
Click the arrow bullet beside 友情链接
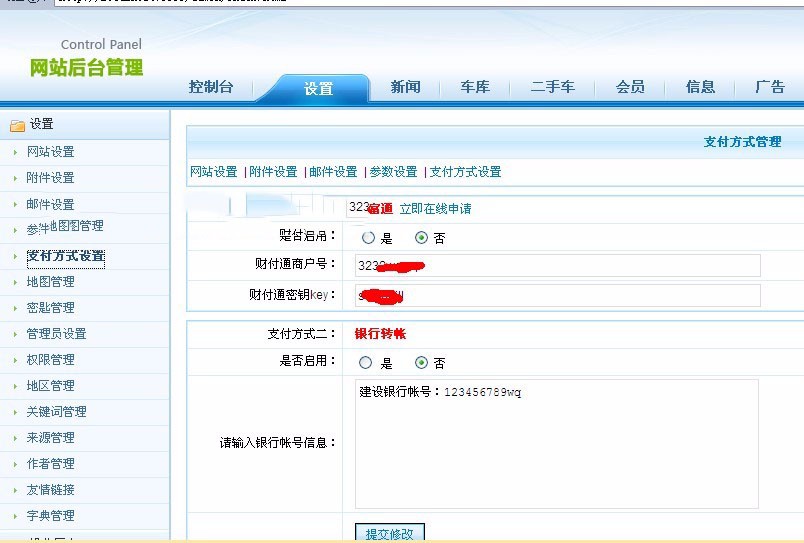15,490
